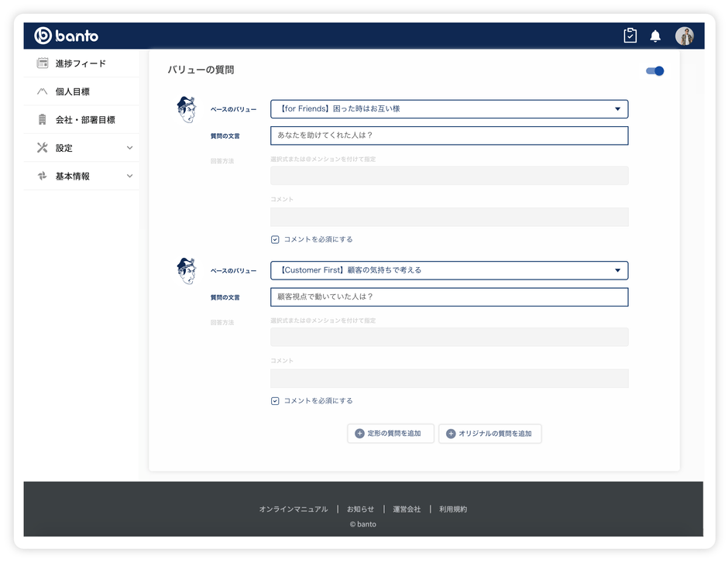
Task: Open the clipboard checklist icon
Action: tap(630, 36)
